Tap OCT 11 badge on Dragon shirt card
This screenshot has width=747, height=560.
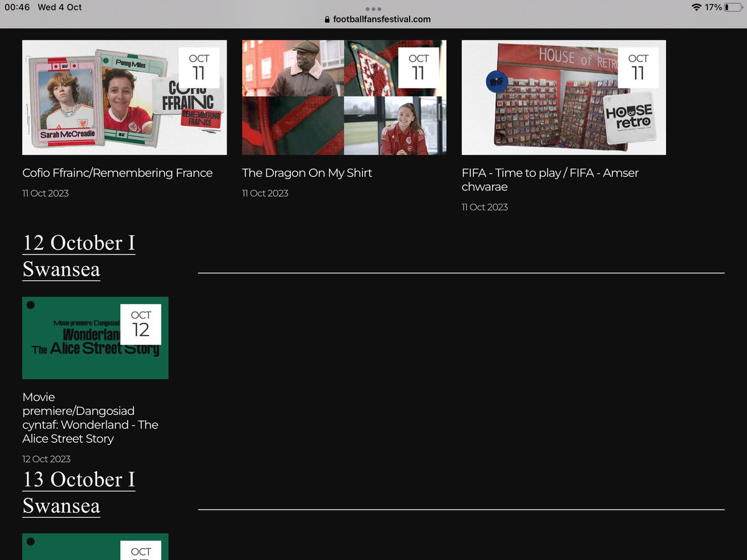(x=419, y=68)
